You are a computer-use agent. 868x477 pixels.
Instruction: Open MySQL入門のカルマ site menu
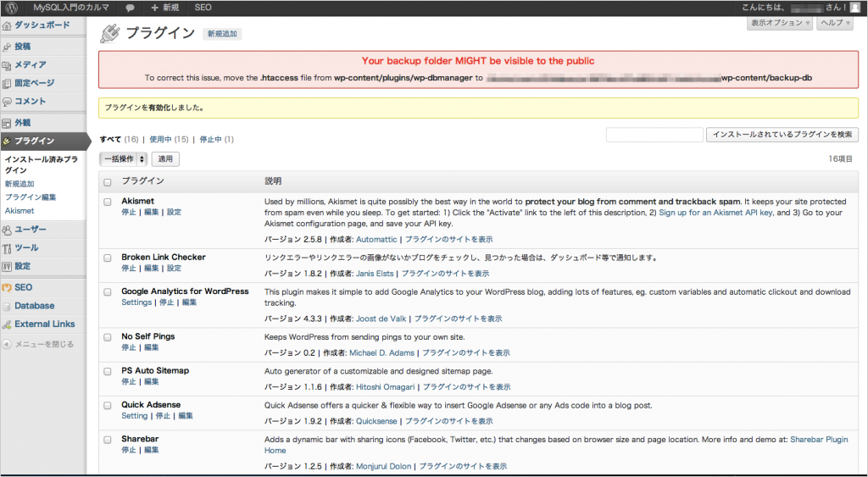[71, 8]
